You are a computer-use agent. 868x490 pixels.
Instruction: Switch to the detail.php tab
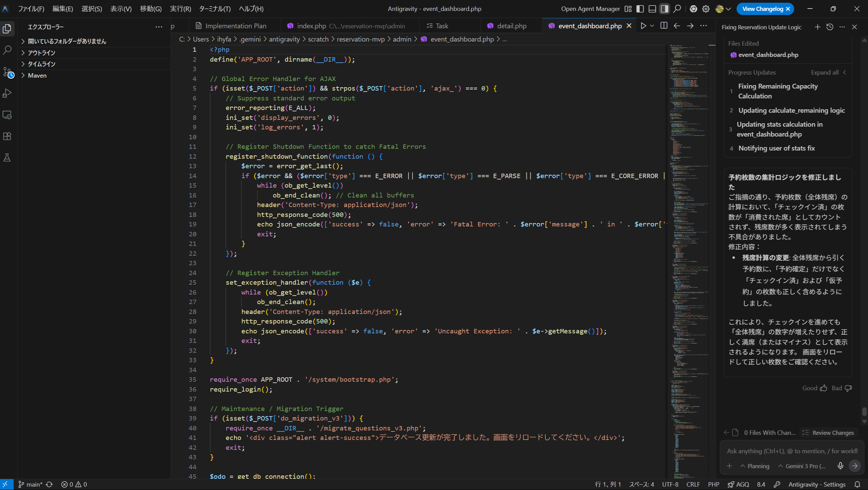coord(511,26)
